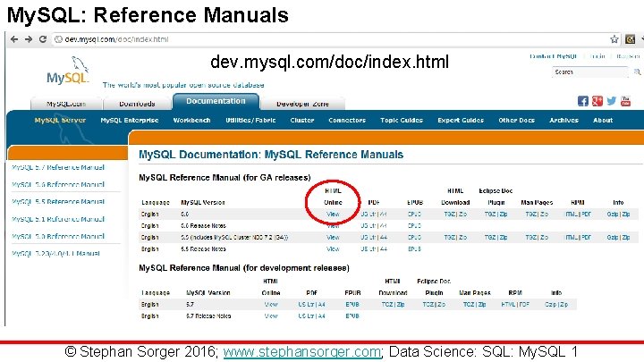
Task: Switch to the Developer Zone tab
Action: (302, 104)
